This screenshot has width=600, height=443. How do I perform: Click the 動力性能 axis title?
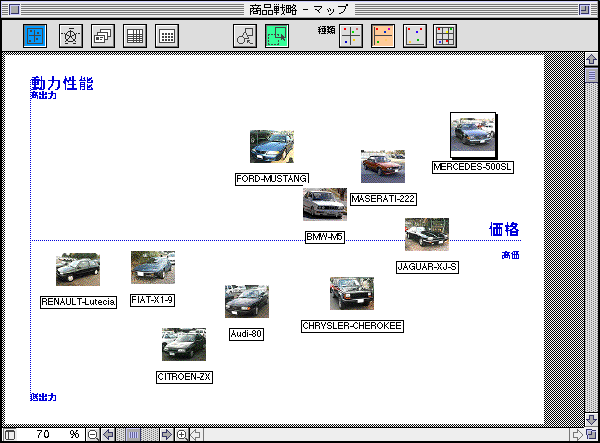click(62, 83)
